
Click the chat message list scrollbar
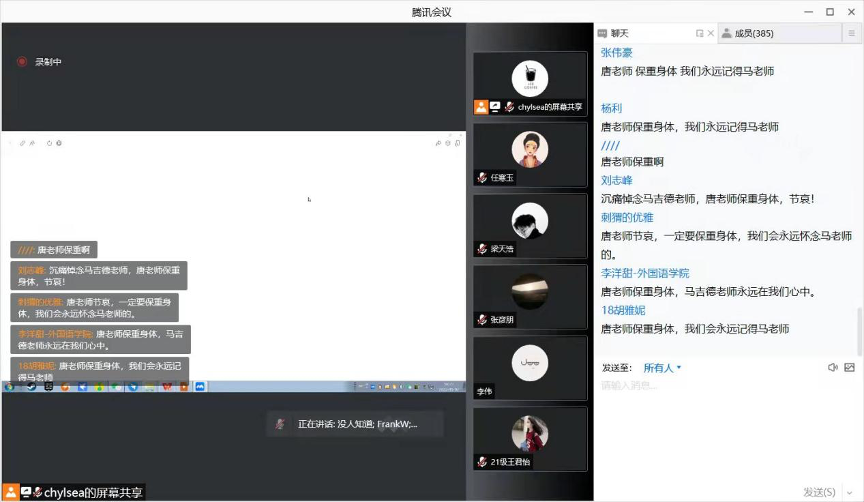coord(859,330)
